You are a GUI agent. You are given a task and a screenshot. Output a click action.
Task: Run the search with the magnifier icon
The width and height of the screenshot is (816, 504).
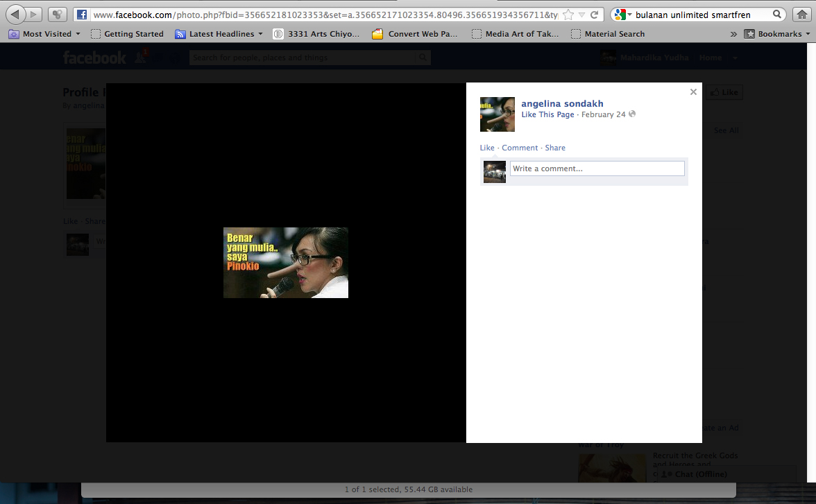[x=777, y=14]
